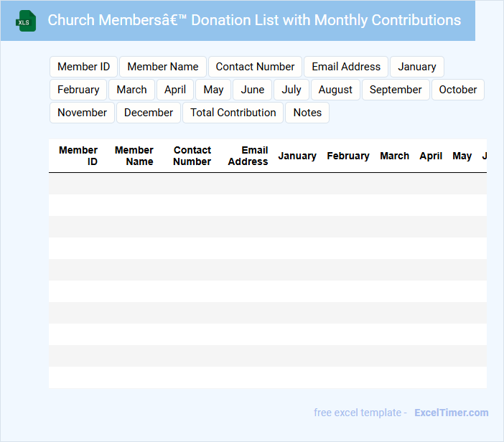This screenshot has width=504, height=442.
Task: Click the February column header in table
Action: click(348, 156)
